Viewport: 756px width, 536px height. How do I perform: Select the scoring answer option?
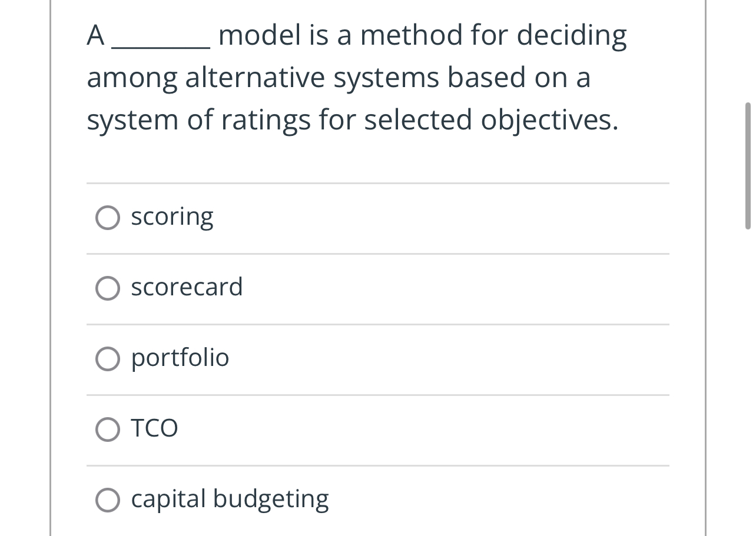(x=172, y=217)
